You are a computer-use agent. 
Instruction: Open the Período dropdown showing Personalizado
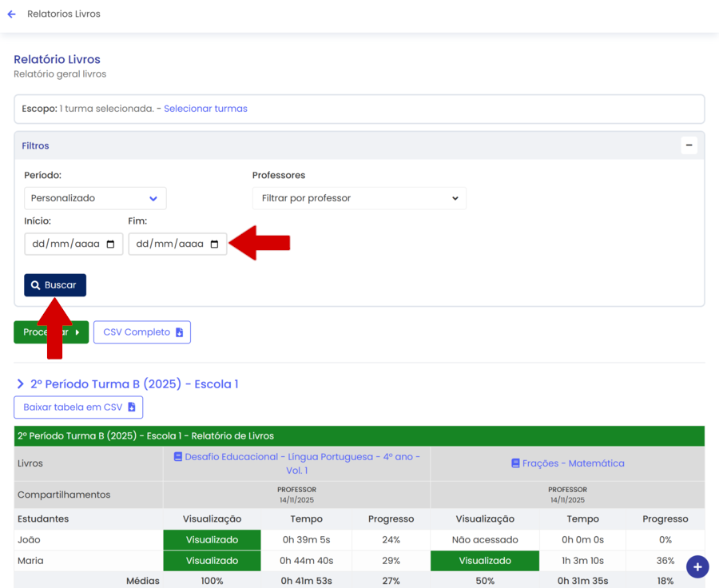point(95,198)
